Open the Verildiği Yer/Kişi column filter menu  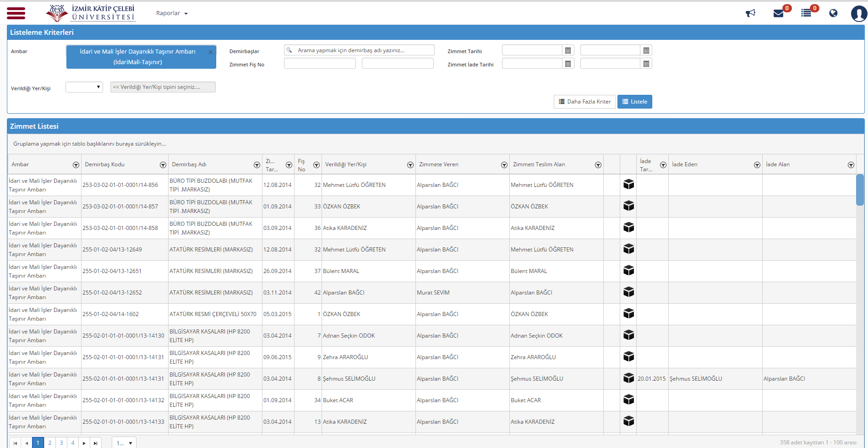pos(410,165)
